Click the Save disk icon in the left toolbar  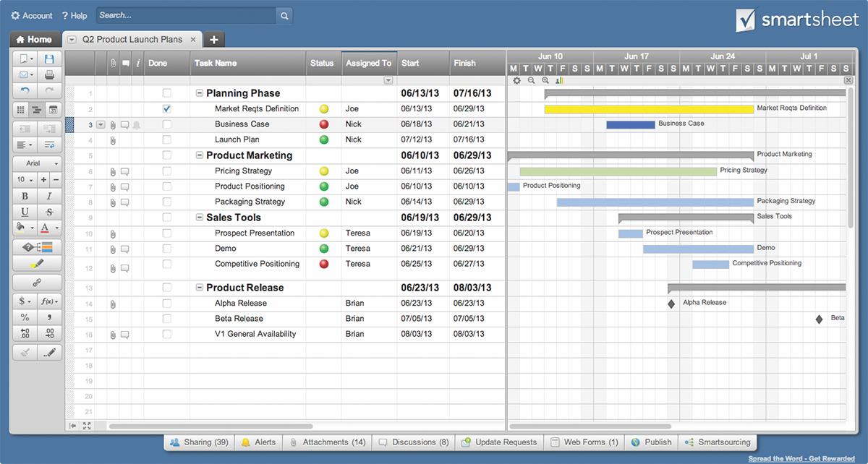point(49,59)
